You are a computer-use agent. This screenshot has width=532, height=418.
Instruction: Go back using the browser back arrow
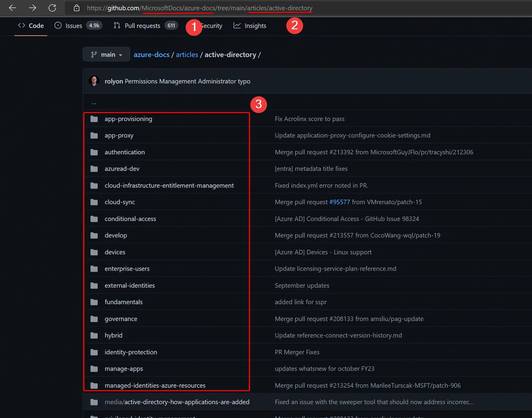point(13,8)
